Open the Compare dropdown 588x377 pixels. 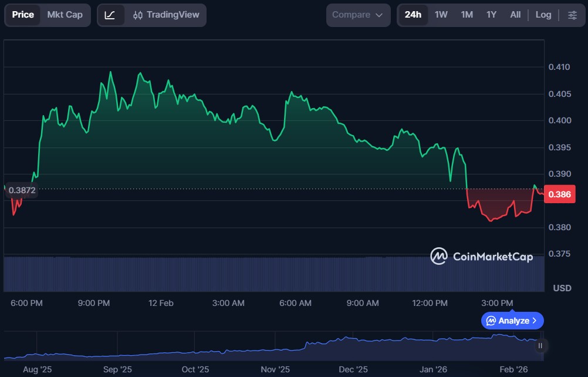358,15
